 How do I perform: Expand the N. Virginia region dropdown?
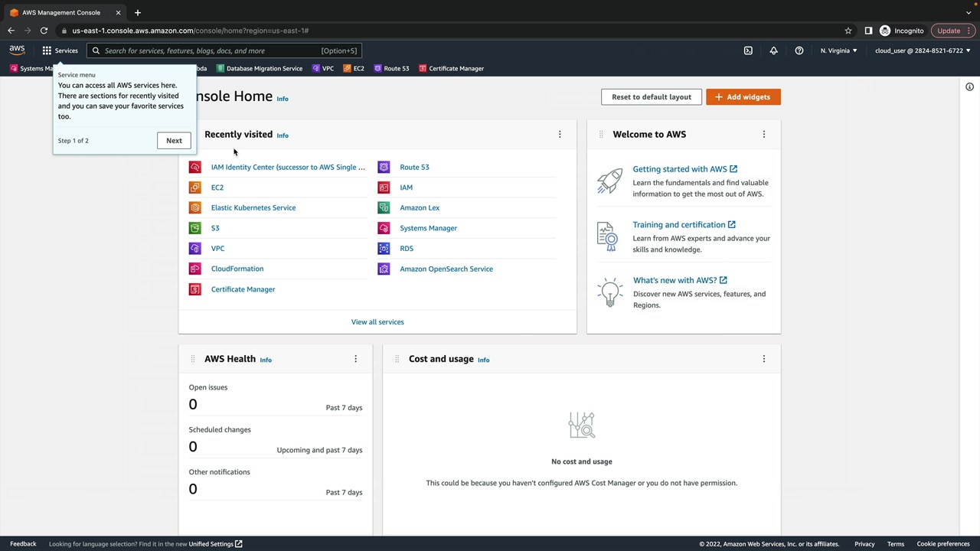(838, 51)
